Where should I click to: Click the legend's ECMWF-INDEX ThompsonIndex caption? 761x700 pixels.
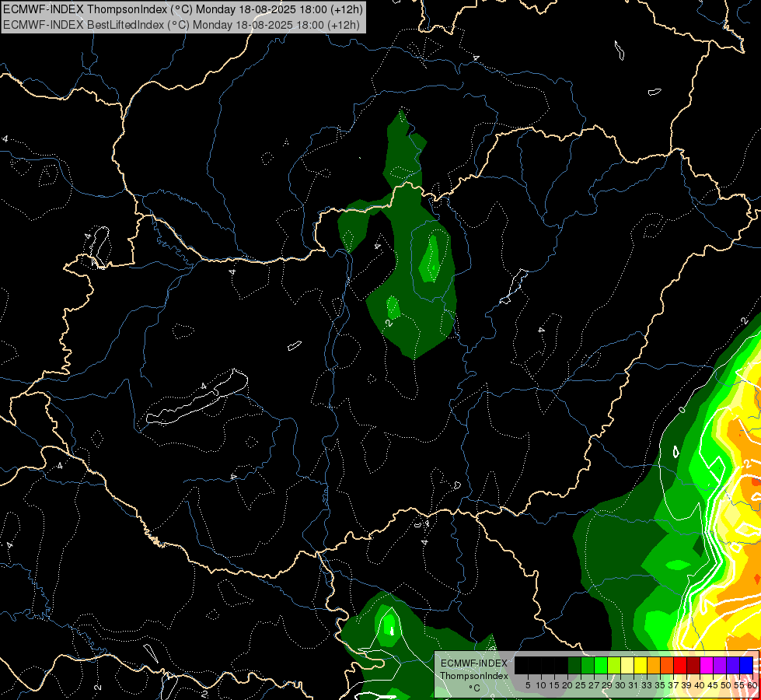[x=474, y=670]
